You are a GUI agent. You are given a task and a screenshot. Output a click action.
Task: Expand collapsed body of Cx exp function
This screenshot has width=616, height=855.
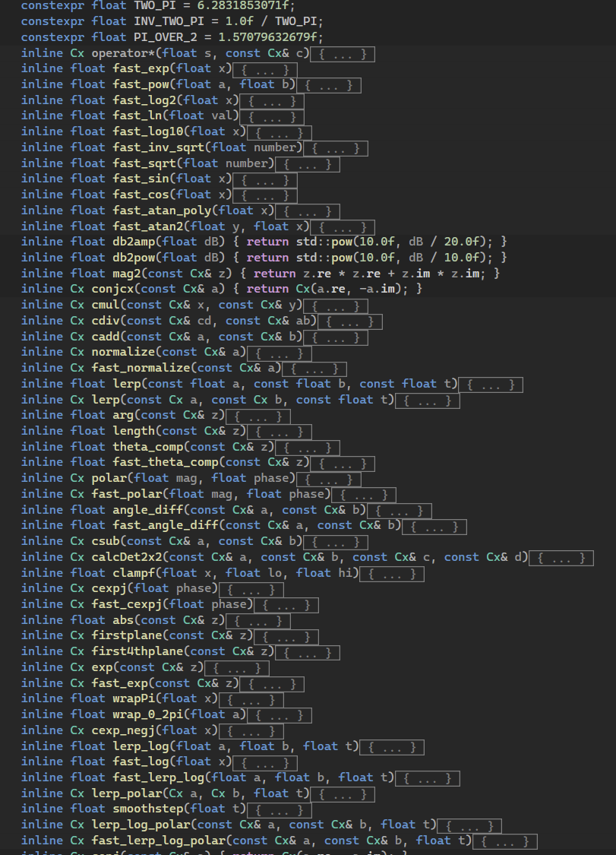click(236, 668)
